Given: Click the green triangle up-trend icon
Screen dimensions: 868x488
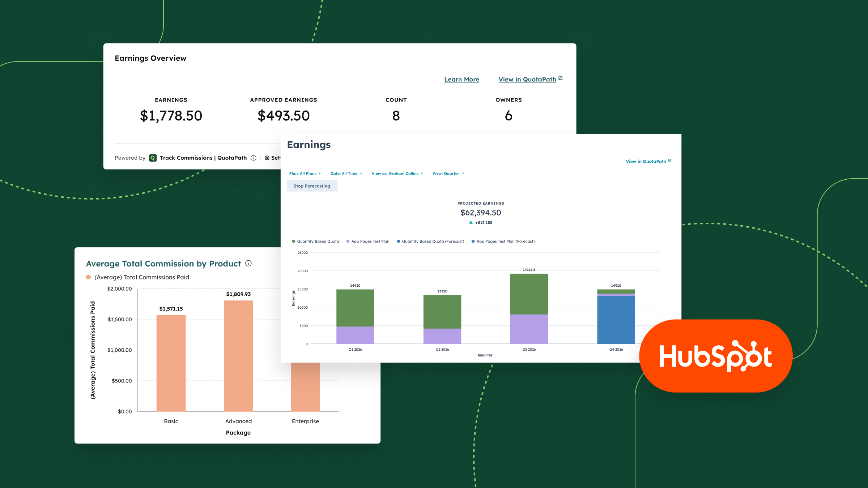Looking at the screenshot, I should pyautogui.click(x=471, y=222).
